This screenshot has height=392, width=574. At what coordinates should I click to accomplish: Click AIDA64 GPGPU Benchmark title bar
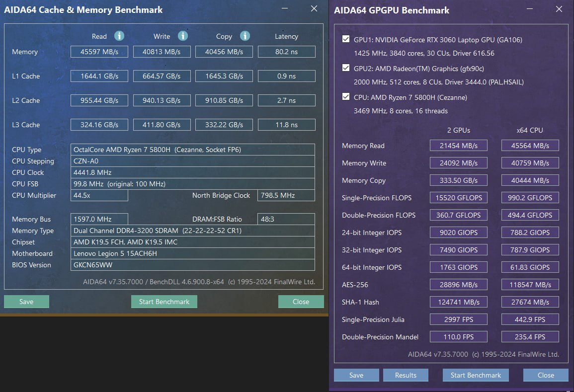point(391,10)
